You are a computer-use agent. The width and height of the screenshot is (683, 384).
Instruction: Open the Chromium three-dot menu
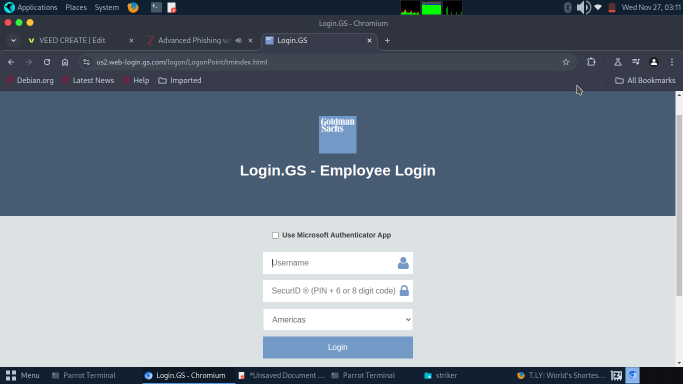pos(672,62)
